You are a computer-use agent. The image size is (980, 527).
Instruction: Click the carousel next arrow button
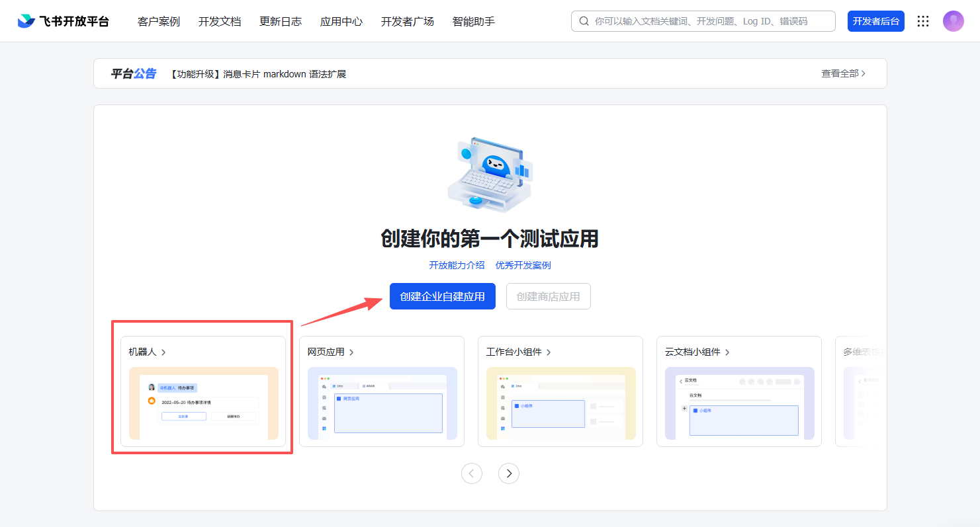click(509, 473)
